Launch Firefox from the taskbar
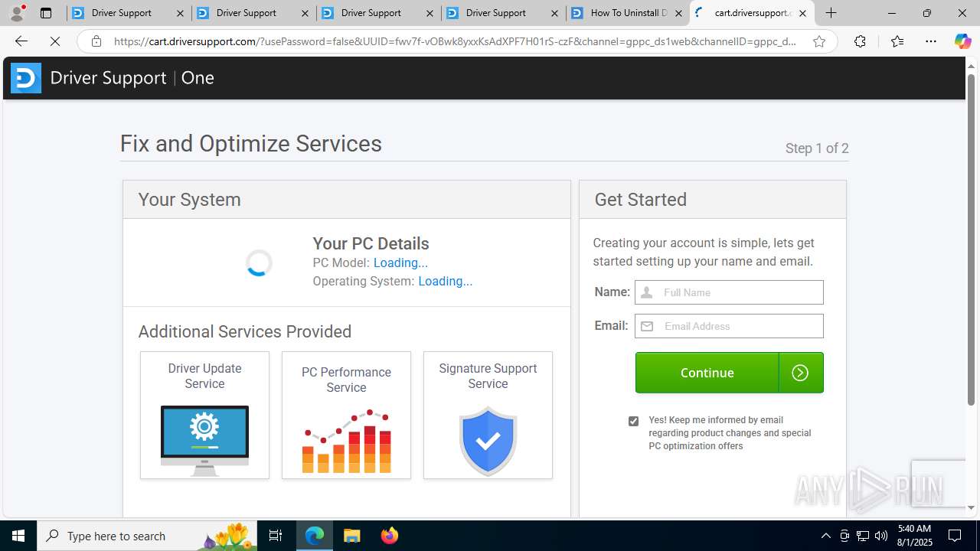Screen dimensions: 980x551 tap(389, 536)
